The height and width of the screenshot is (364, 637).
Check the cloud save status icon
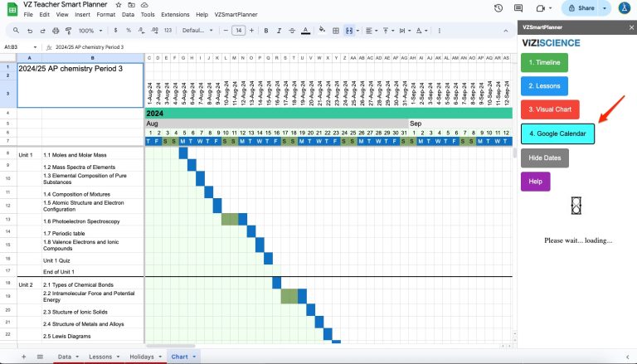click(144, 5)
